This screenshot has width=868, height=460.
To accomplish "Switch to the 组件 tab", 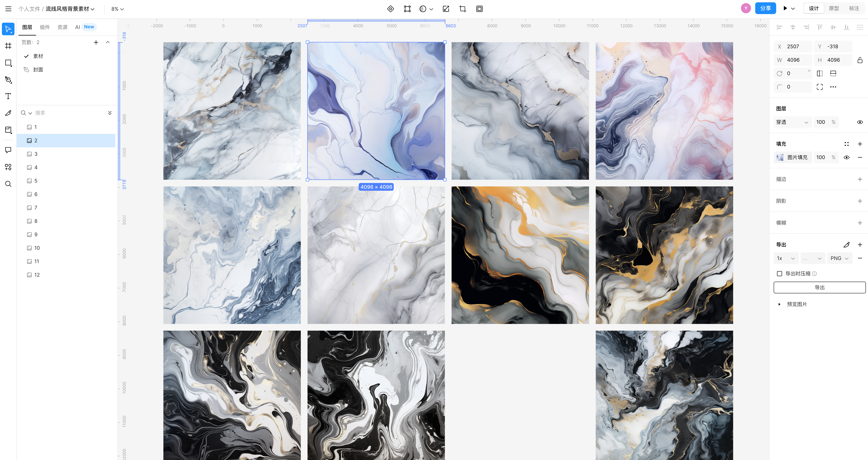I will (45, 27).
